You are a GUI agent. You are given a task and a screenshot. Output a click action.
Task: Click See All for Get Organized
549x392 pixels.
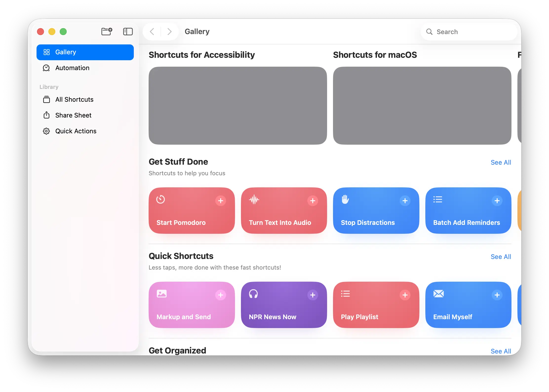click(x=501, y=351)
